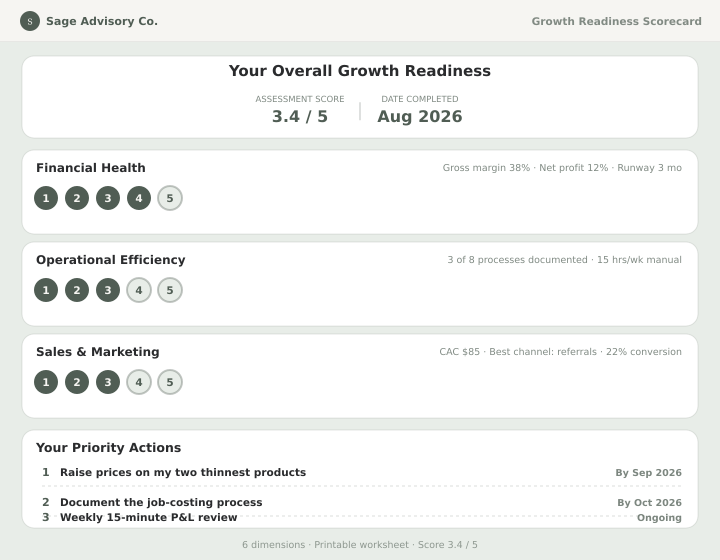Click the By Sep 2026 deadline
The width and height of the screenshot is (720, 560).
tap(648, 473)
